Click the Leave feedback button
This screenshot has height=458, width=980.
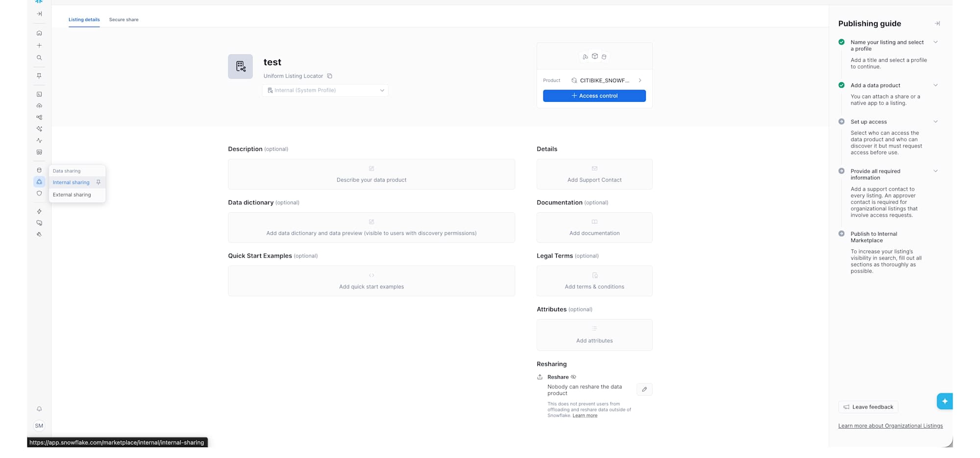(x=868, y=407)
